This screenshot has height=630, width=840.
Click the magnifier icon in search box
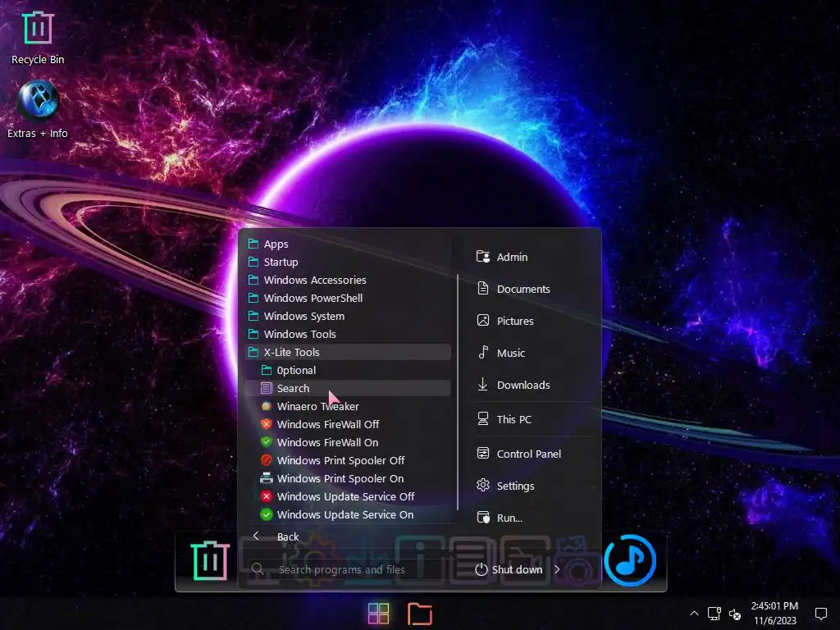pos(258,569)
